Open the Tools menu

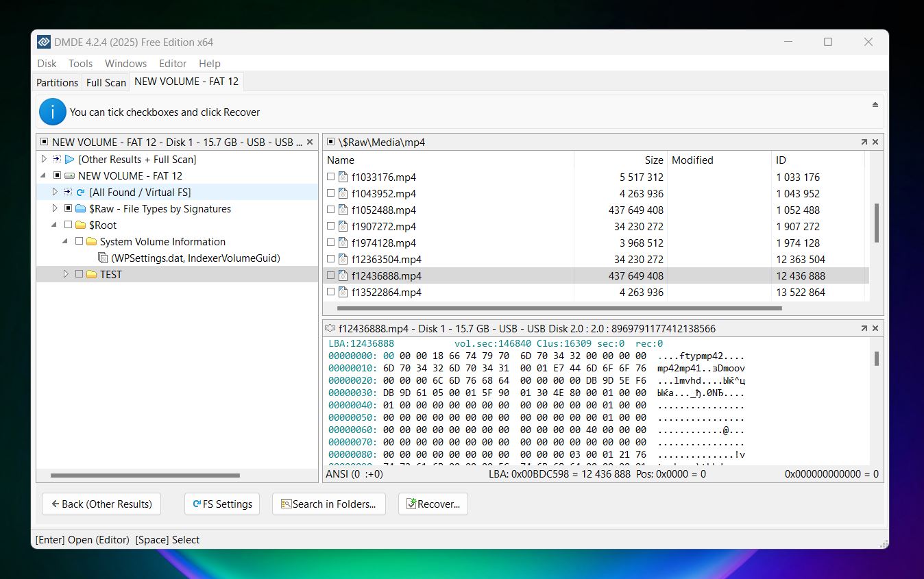80,63
